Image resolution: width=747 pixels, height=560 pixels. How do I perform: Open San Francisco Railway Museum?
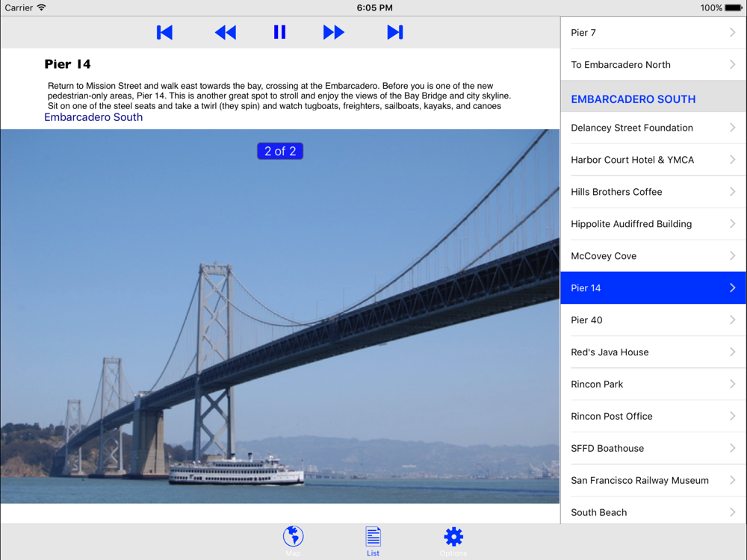point(642,481)
